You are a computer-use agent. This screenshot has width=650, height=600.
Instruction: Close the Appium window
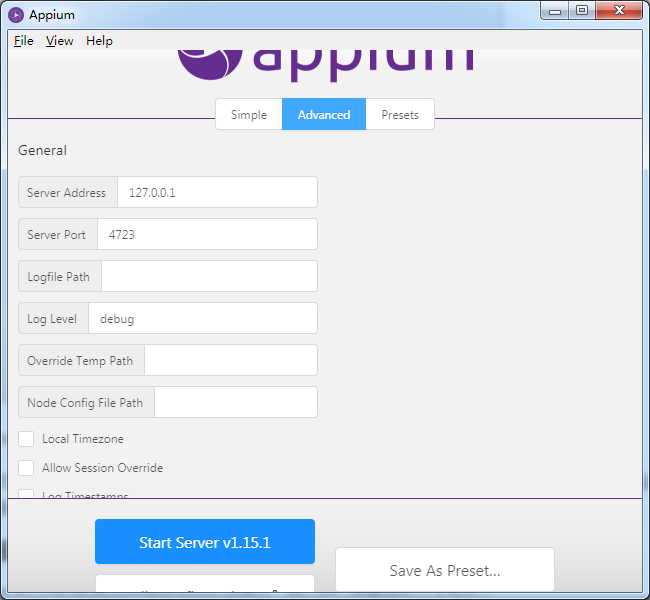point(619,11)
